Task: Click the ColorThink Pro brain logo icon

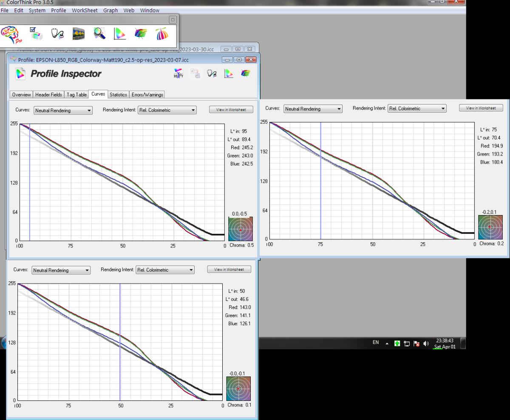Action: coord(11,34)
